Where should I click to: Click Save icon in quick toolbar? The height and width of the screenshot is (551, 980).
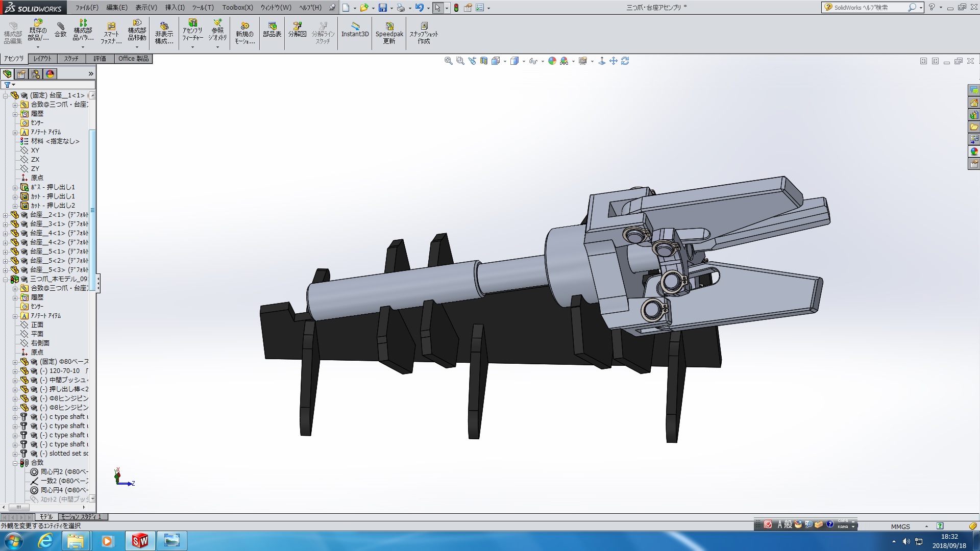pos(383,8)
